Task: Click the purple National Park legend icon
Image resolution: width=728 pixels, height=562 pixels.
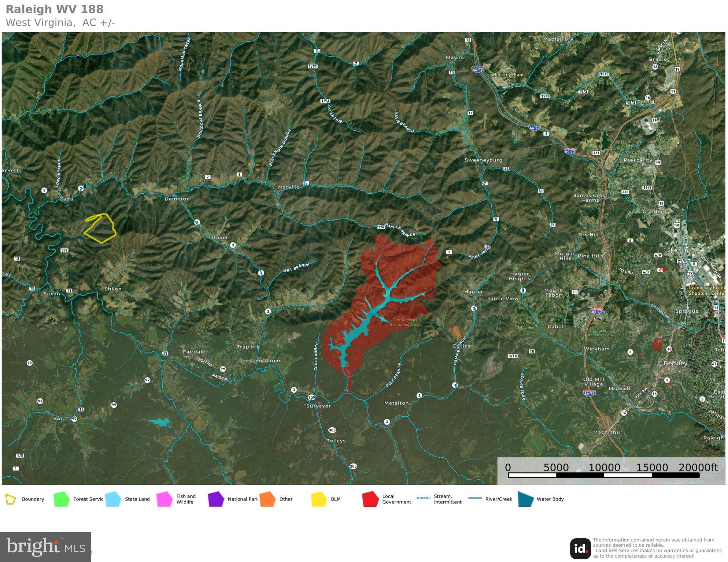Action: click(216, 499)
